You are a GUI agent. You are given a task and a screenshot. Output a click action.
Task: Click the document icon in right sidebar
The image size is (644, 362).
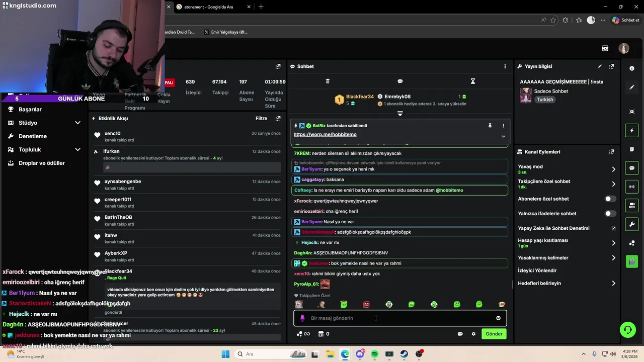tap(632, 149)
